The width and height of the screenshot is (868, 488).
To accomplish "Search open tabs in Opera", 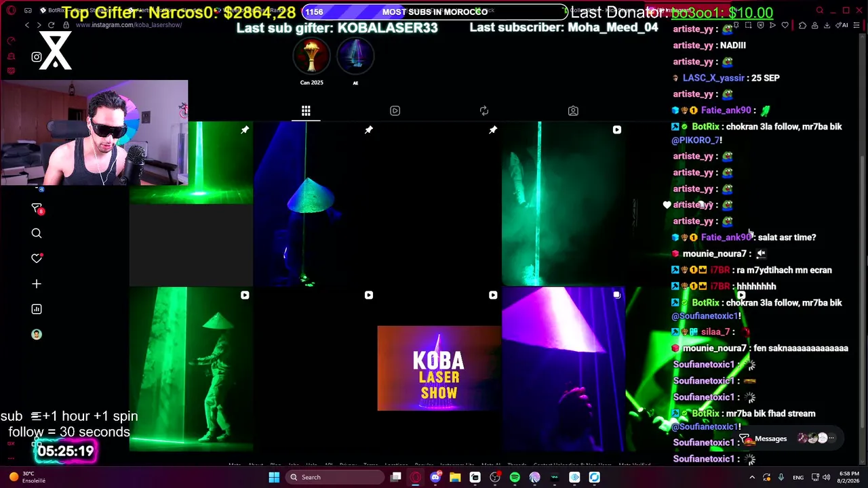I will [x=820, y=10].
